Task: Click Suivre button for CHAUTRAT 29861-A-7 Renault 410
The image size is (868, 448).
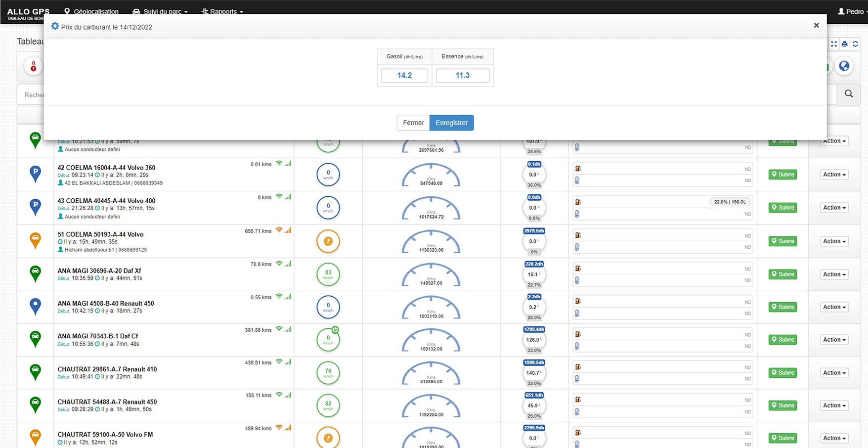Action: (782, 373)
